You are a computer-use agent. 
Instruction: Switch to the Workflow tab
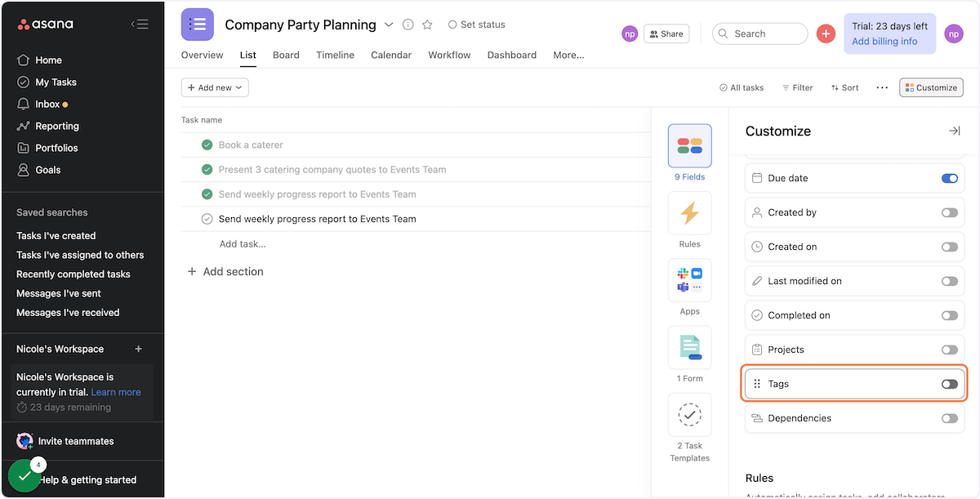pos(449,55)
